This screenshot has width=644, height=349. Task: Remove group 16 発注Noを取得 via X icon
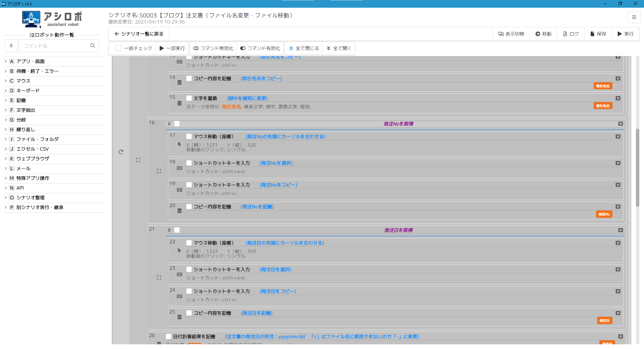pos(621,124)
